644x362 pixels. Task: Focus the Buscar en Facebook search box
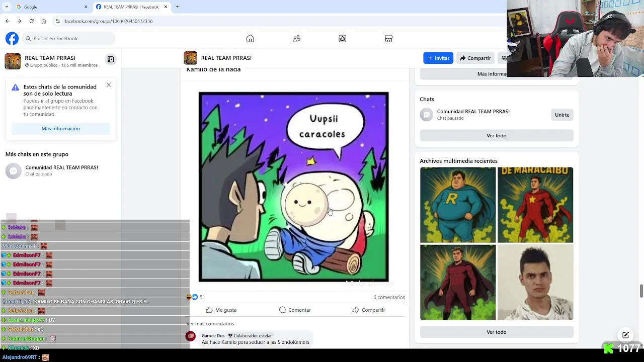69,38
